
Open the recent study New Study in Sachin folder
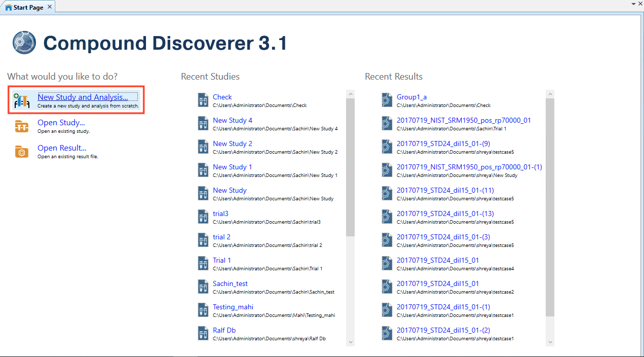230,190
